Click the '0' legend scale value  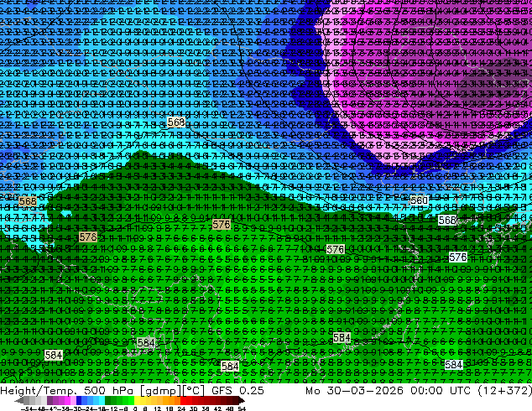pos(135,409)
